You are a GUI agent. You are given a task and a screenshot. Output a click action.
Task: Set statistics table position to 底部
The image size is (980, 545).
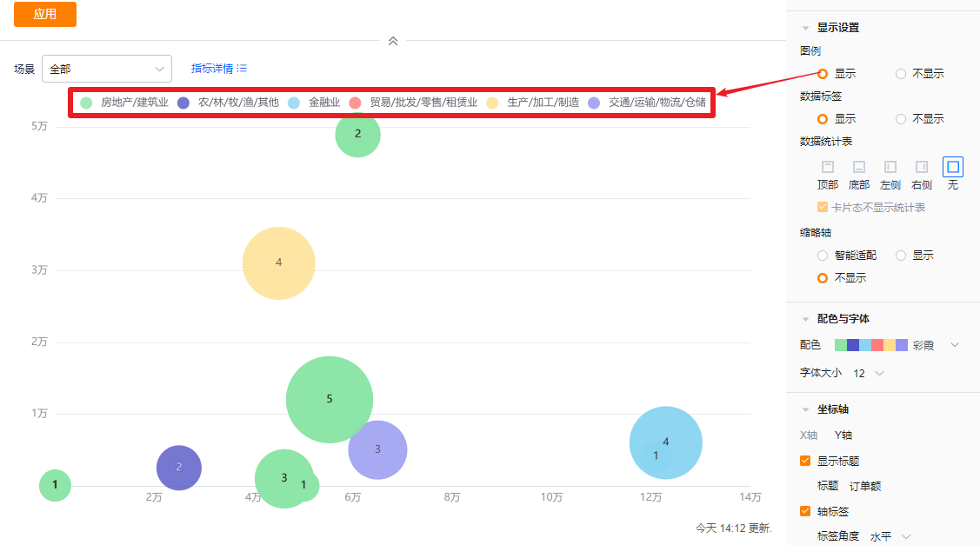coord(858,167)
